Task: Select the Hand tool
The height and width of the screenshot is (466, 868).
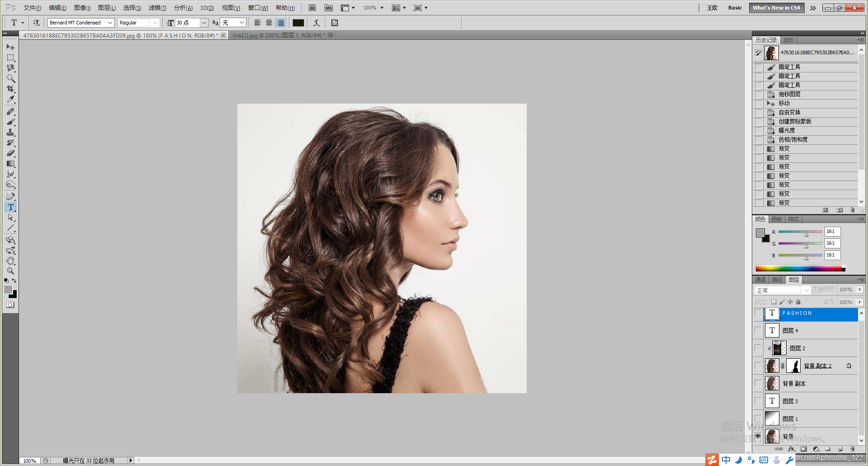Action: pos(10,261)
